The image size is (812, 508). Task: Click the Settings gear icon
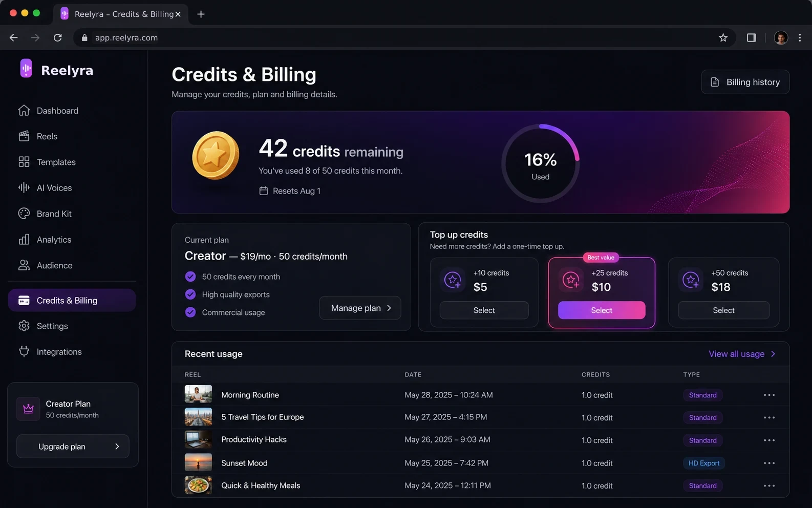coord(24,326)
